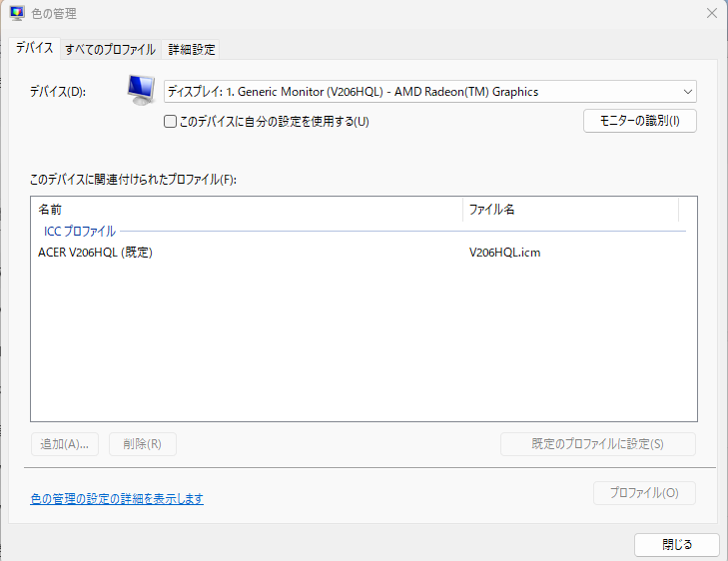The width and height of the screenshot is (728, 561).
Task: Switch to the すべてのプロファイル tab
Action: [111, 49]
